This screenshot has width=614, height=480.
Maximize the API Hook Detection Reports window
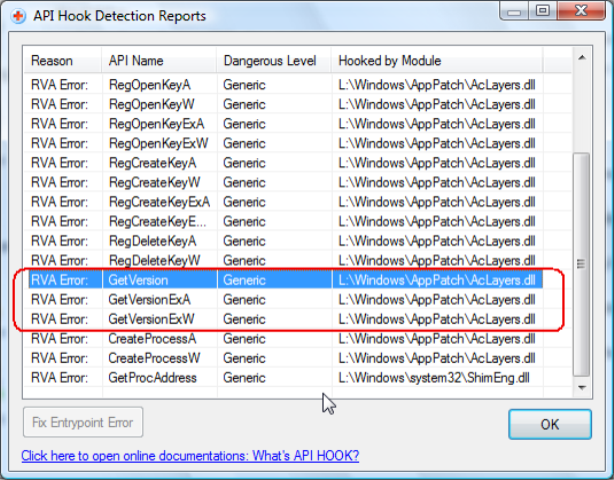543,11
